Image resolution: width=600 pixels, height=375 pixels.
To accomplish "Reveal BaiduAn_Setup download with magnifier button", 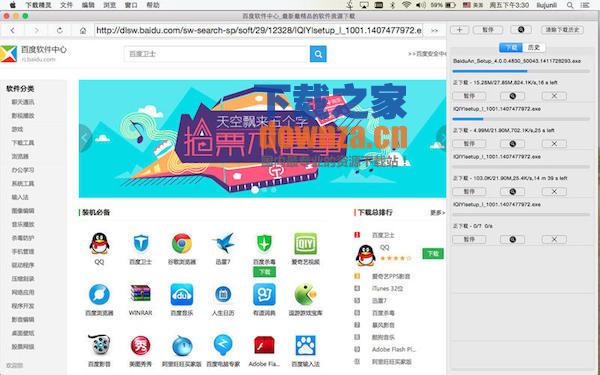I will coord(512,96).
